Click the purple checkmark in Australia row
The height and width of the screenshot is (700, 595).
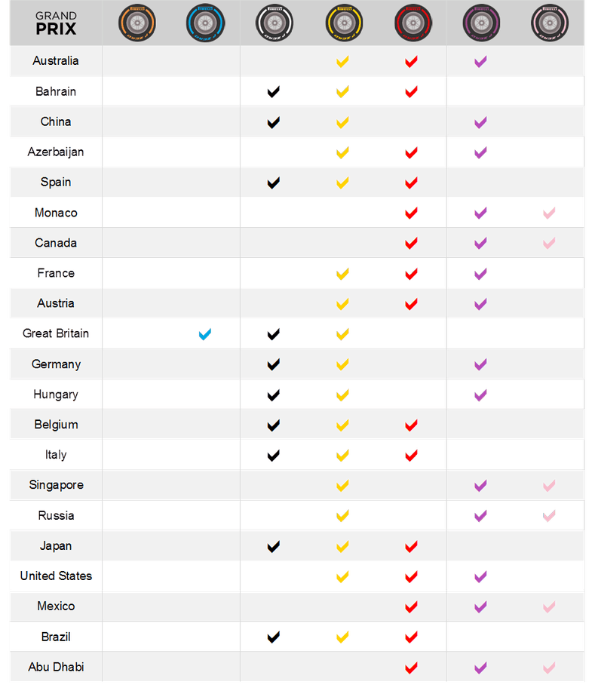480,62
